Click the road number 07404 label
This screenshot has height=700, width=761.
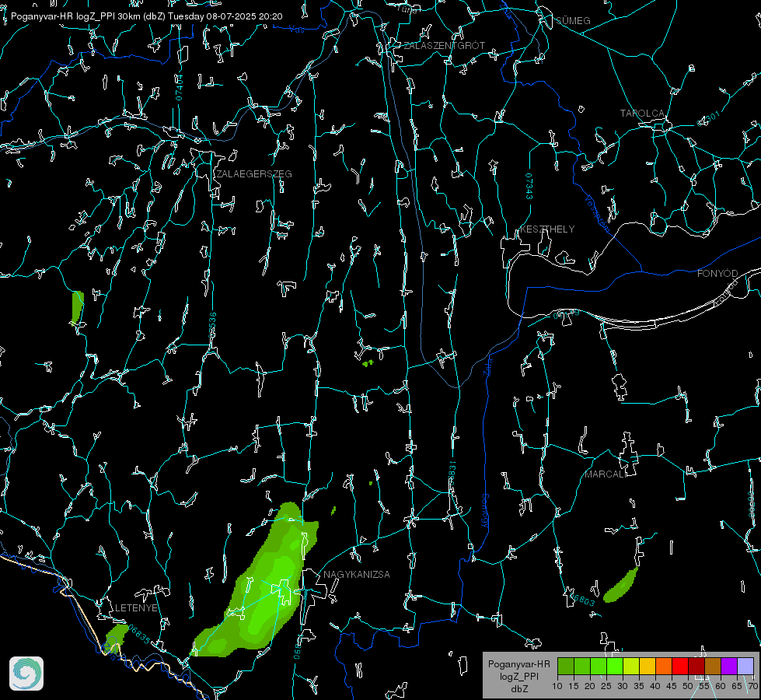coord(180,88)
